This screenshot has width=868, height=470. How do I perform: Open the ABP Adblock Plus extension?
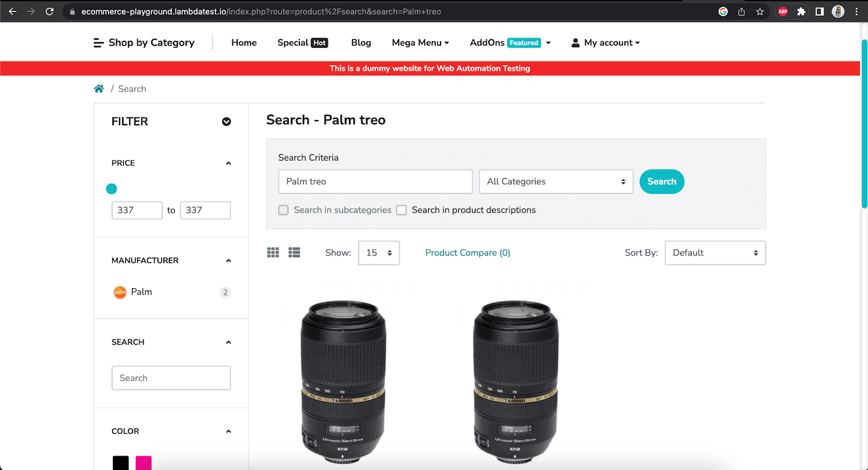[783, 11]
